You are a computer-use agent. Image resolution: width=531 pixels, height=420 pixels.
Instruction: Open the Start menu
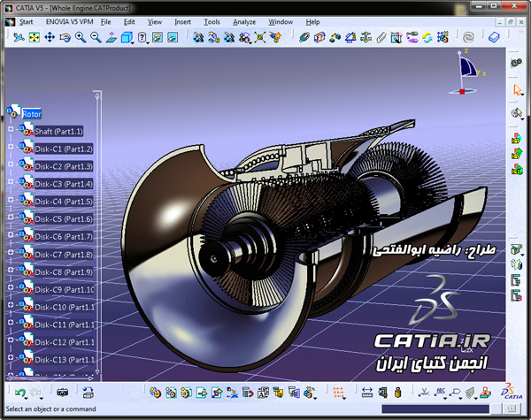coord(26,22)
